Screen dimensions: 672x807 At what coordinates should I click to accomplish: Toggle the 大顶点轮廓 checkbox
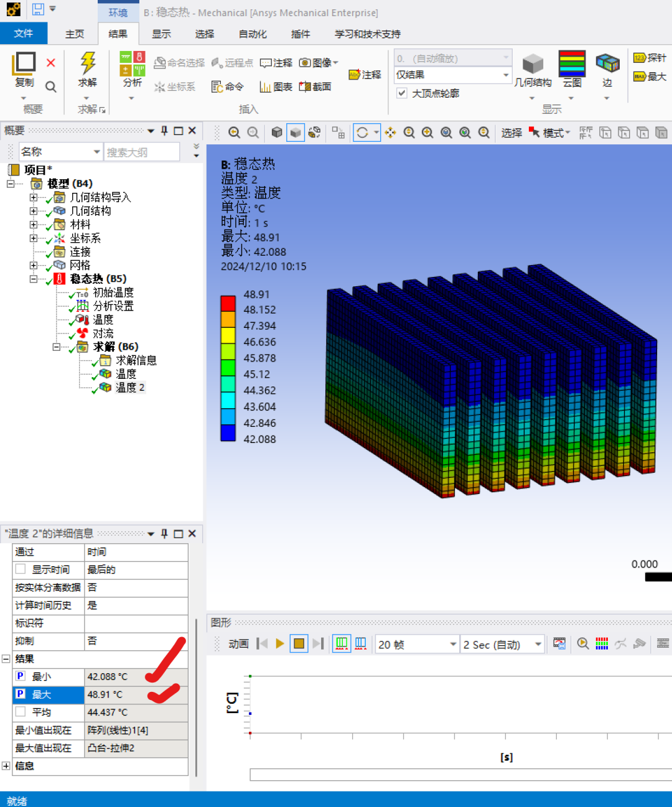[x=402, y=93]
